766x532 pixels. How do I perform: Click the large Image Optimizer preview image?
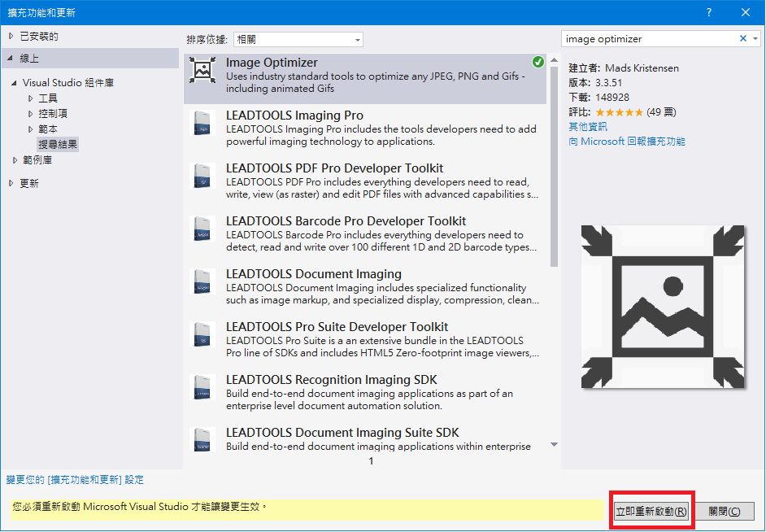click(663, 307)
